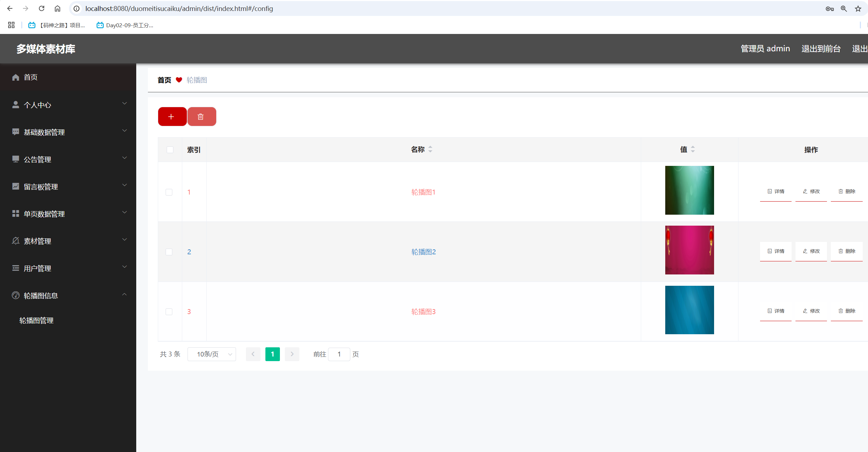The width and height of the screenshot is (868, 452).
Task: Select 素材管理 label in the sidebar
Action: point(38,241)
